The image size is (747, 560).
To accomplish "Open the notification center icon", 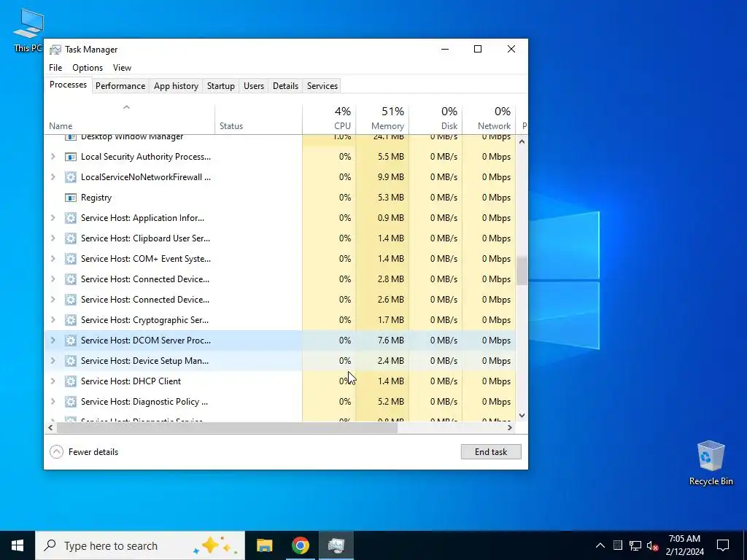I will click(723, 545).
